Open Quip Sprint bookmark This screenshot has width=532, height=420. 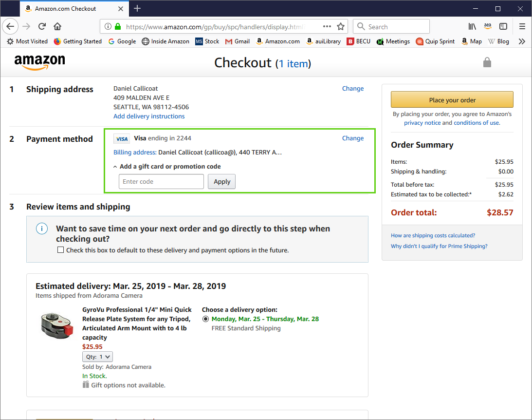coord(435,41)
